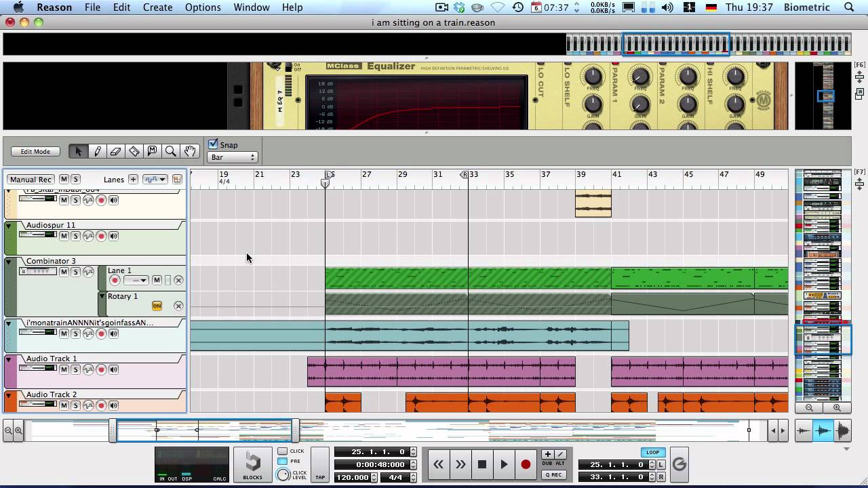Select the Magnify tool
This screenshot has width=868, height=488.
tap(171, 151)
